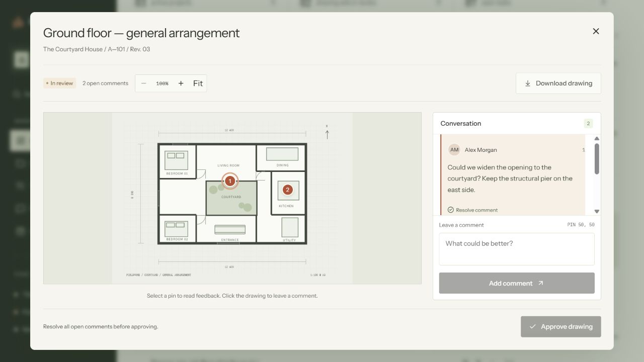This screenshot has height=362, width=644.
Task: Click the Entrance label on the plan
Action: click(x=230, y=240)
